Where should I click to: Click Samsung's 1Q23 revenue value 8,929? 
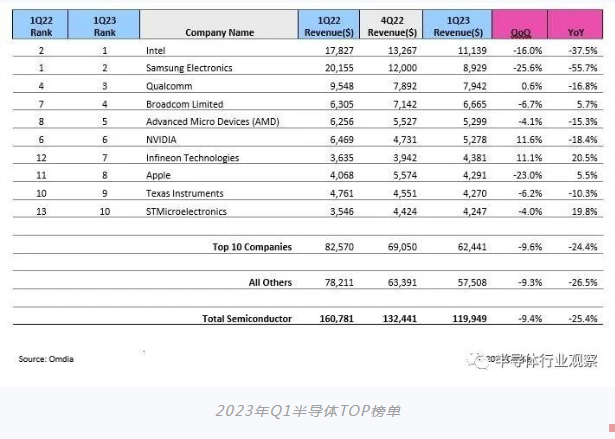[475, 68]
